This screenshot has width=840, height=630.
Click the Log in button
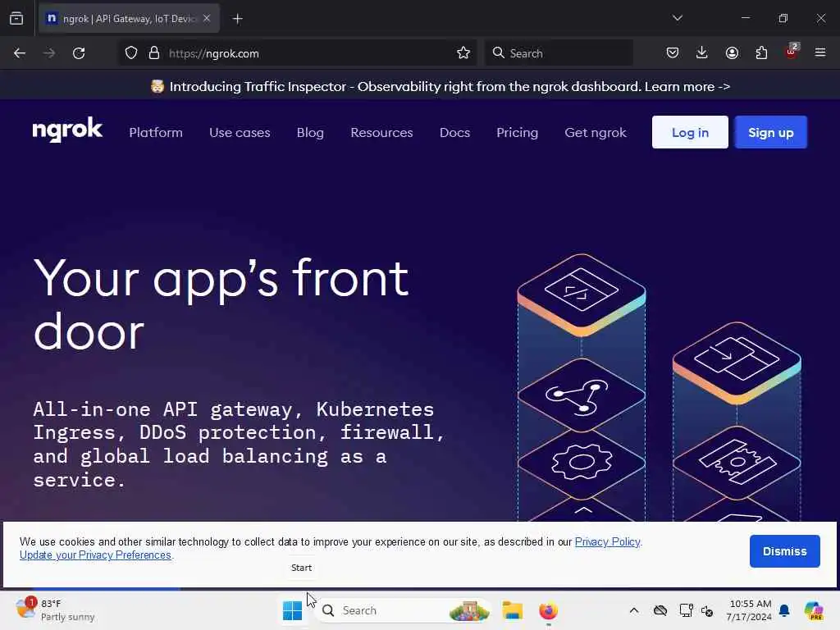690,132
